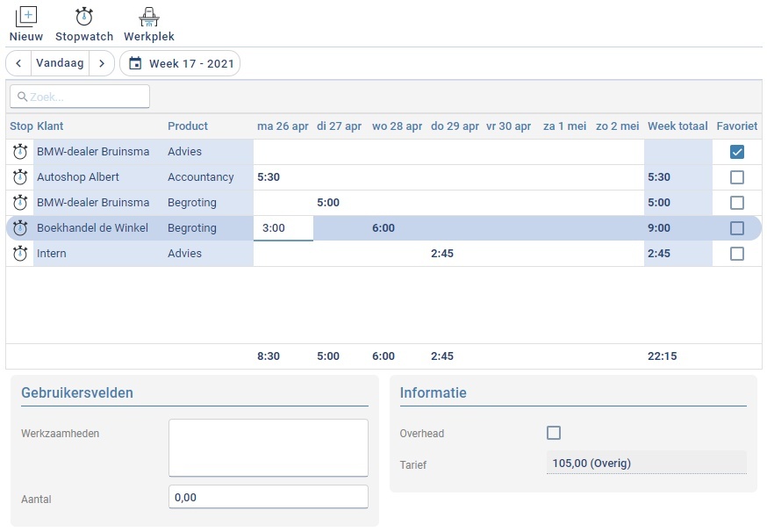Go to next week with right chevron

point(102,63)
